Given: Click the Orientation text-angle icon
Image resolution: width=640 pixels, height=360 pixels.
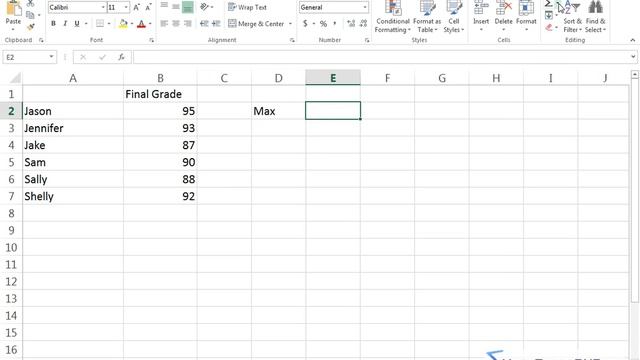Looking at the screenshot, I should 205,7.
